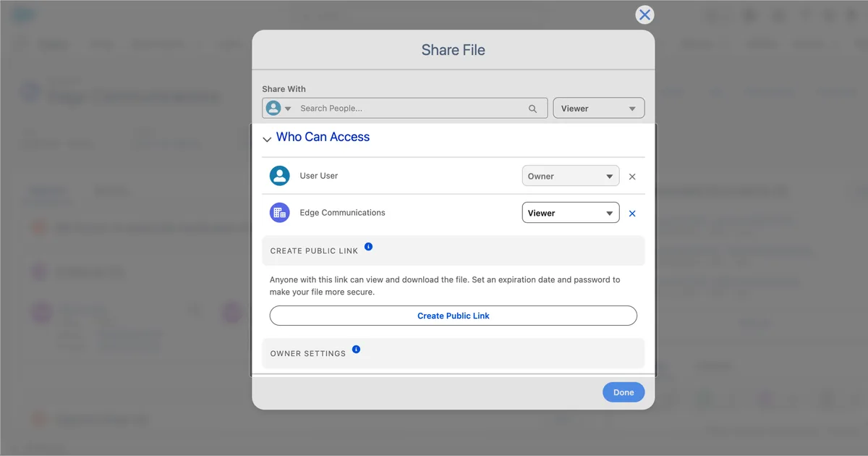Click the magnifier icon in Search People
This screenshot has width=868, height=456.
[x=533, y=109]
